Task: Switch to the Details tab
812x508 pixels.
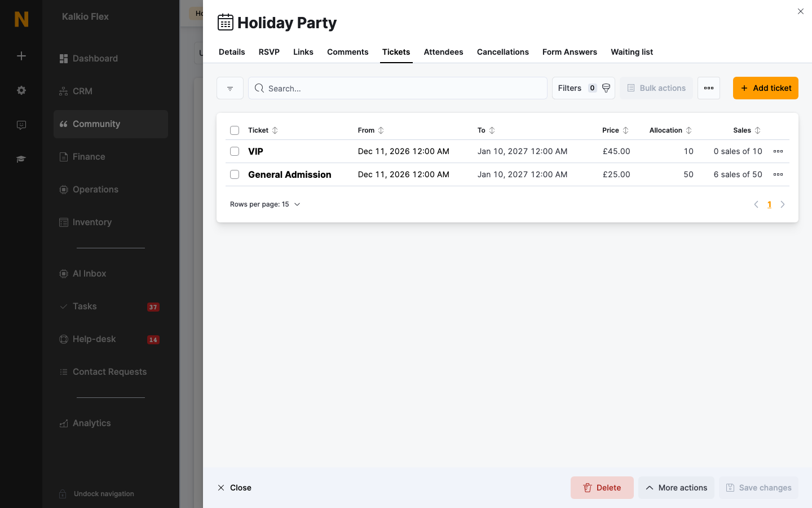Action: (x=232, y=52)
